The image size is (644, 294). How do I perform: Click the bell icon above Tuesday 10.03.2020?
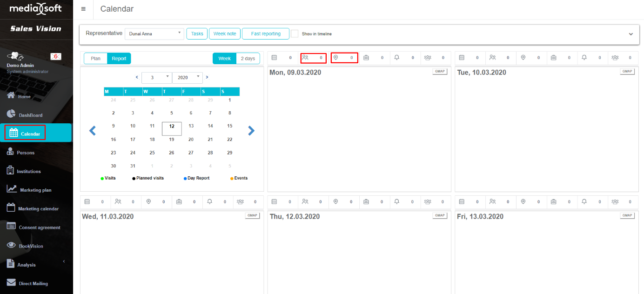pyautogui.click(x=584, y=58)
